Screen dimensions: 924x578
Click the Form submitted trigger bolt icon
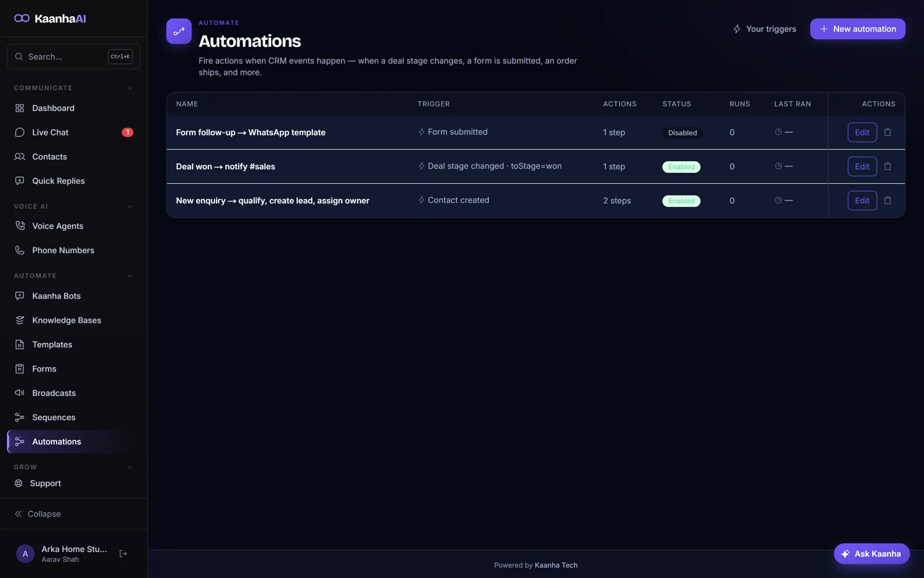(x=422, y=132)
